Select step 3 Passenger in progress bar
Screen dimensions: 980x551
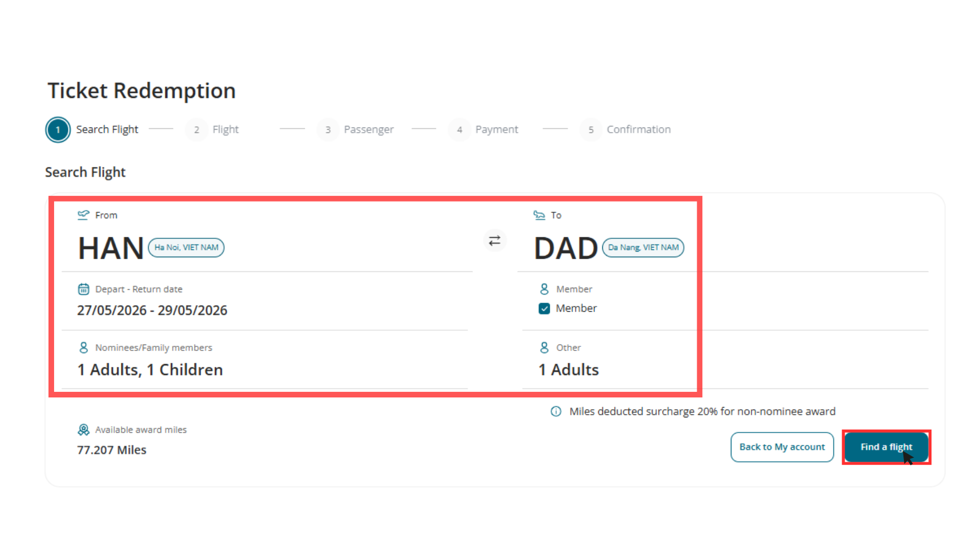(356, 130)
